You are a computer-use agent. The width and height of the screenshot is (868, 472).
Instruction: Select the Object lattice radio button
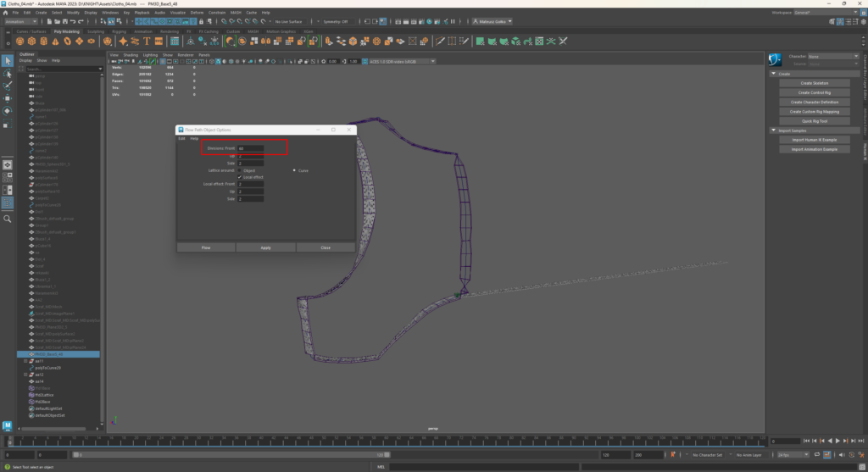[x=240, y=170]
